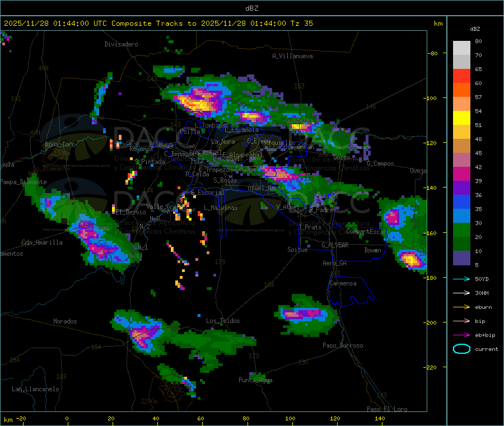
Task: Click the Los_Toldos place label
Action: click(223, 321)
